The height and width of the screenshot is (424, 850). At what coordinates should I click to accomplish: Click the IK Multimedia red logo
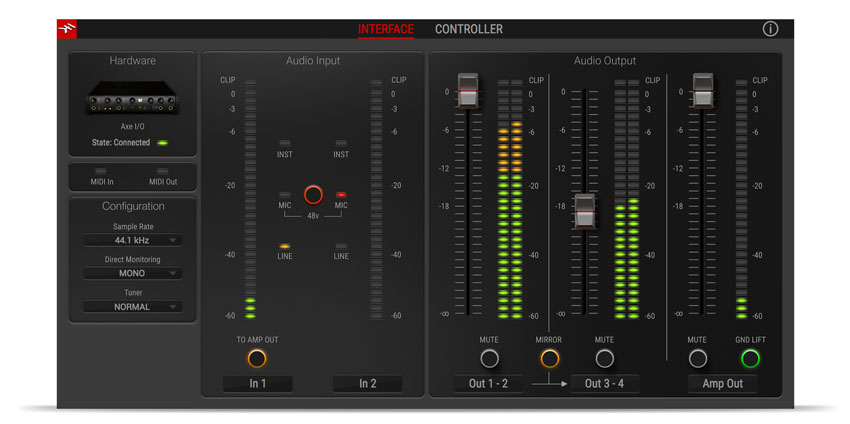click(x=67, y=29)
